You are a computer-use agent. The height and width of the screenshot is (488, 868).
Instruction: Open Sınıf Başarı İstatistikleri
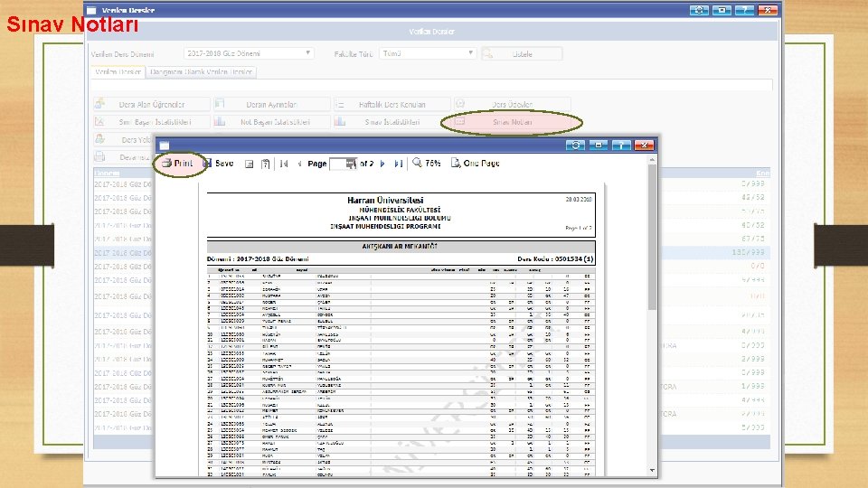[x=152, y=122]
